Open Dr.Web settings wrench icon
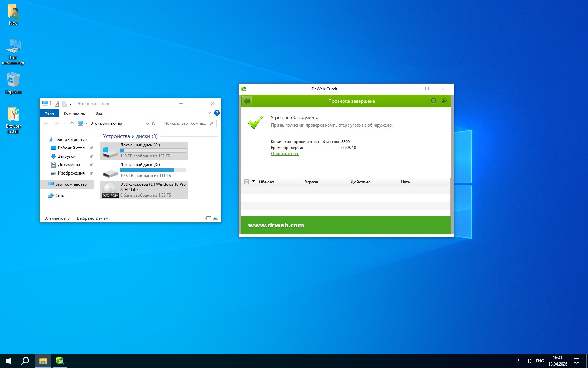Image resolution: width=588 pixels, height=368 pixels. pyautogui.click(x=444, y=101)
